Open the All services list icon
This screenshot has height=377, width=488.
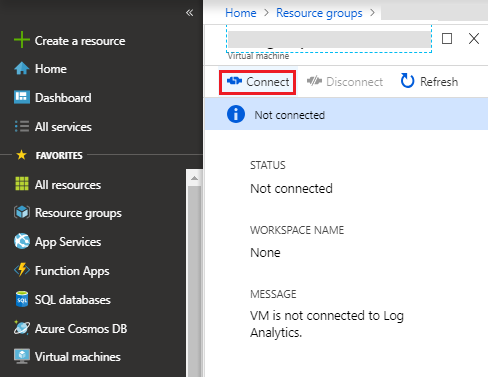pyautogui.click(x=22, y=126)
